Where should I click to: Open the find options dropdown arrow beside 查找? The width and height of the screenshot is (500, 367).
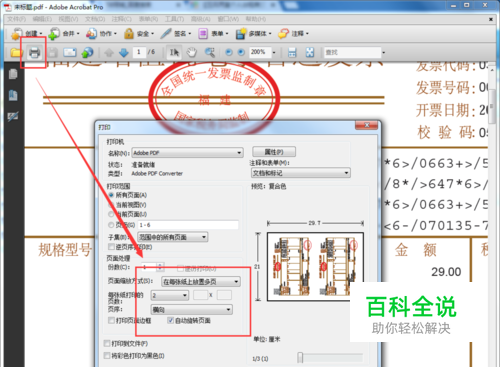coord(383,52)
